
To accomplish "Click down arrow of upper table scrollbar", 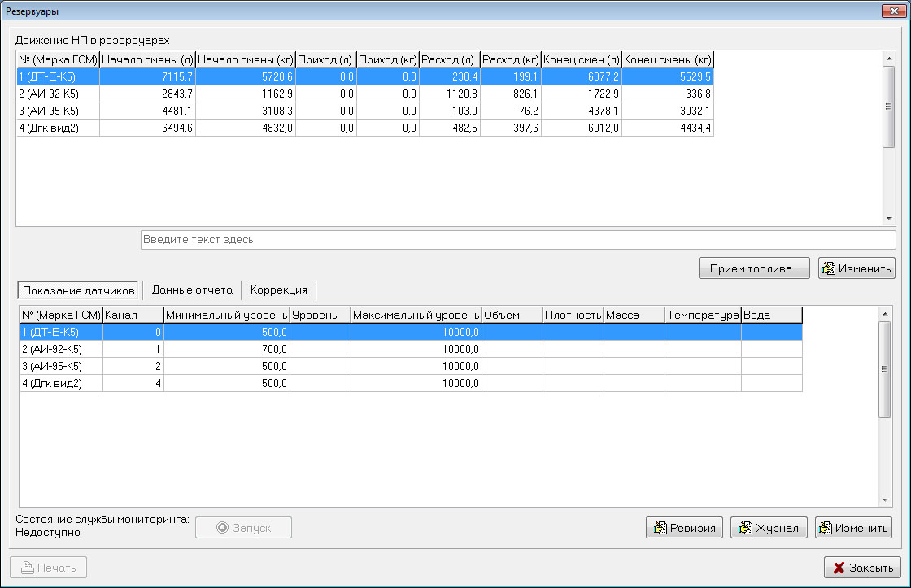I will coord(888,219).
